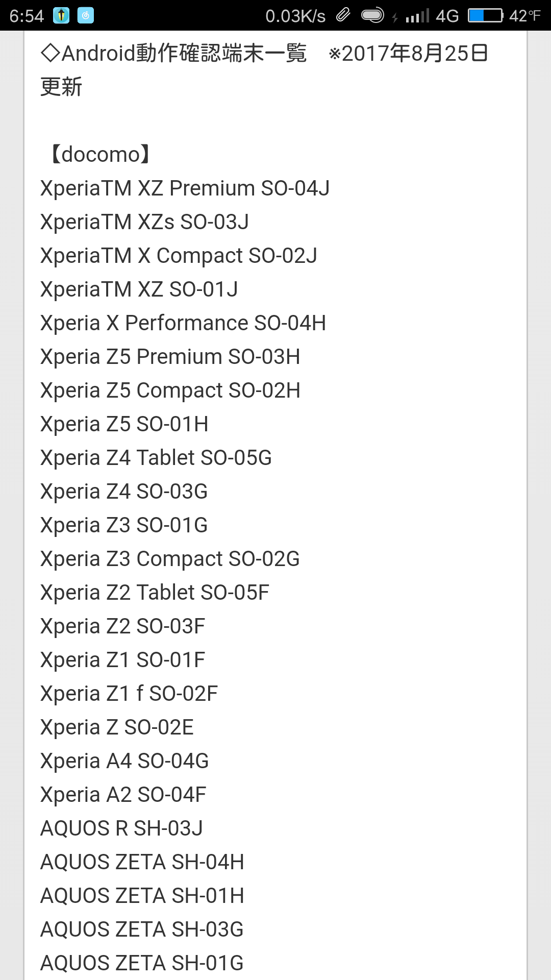The height and width of the screenshot is (980, 551).
Task: Tap the 6:54 clock in status bar
Action: click(27, 16)
